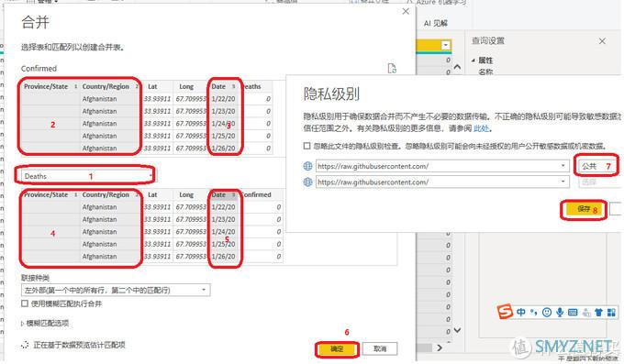The width and height of the screenshot is (624, 364).
Task: Tick the ignore privacy level check checkbox
Action: (x=306, y=146)
